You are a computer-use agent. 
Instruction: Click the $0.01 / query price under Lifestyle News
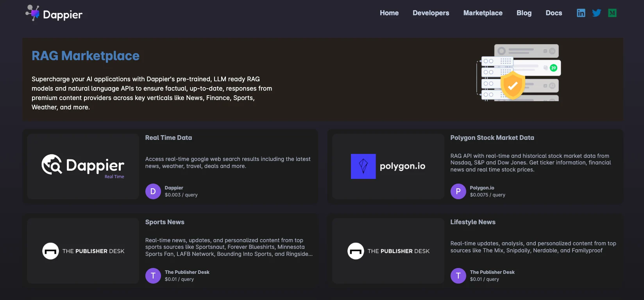pyautogui.click(x=484, y=279)
